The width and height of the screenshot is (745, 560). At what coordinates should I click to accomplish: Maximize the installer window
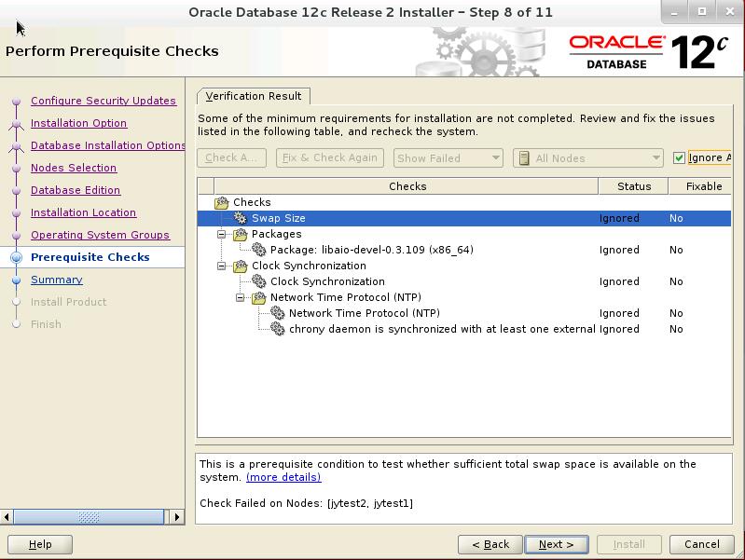(702, 12)
